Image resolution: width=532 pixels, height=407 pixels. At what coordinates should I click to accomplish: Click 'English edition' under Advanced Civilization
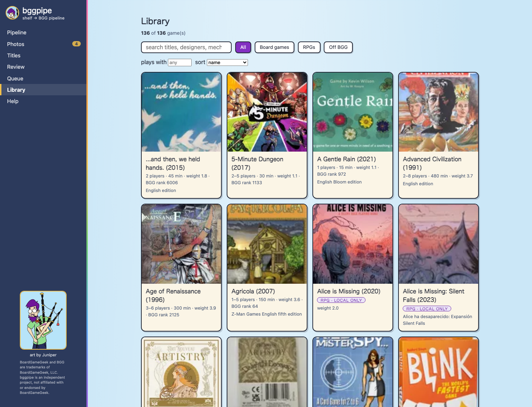[x=418, y=184]
